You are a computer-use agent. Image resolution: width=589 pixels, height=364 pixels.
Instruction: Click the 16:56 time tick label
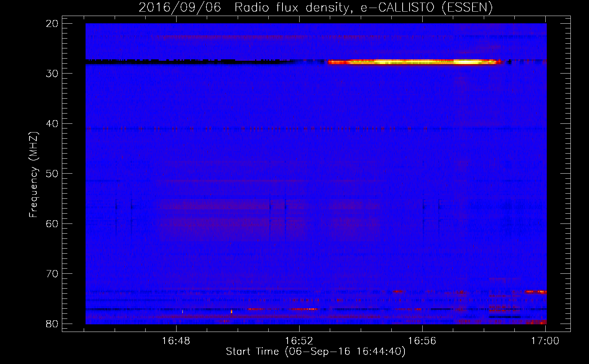click(422, 341)
